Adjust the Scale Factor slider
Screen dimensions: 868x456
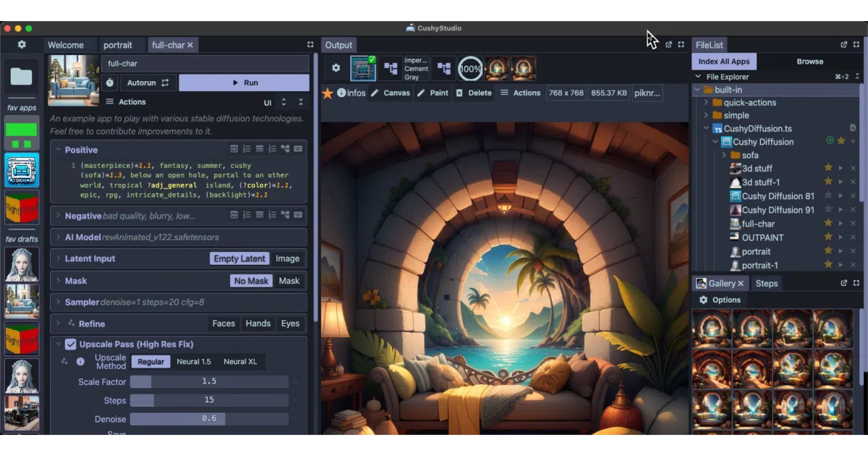click(209, 381)
